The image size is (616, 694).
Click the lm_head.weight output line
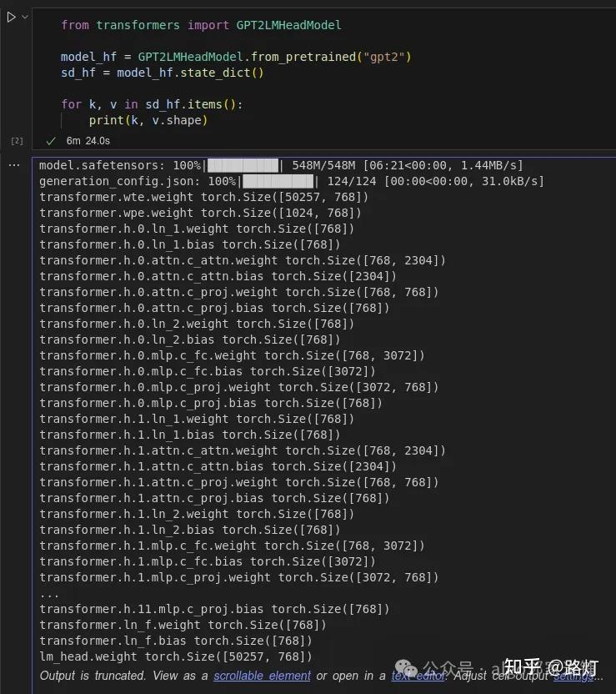(x=175, y=656)
